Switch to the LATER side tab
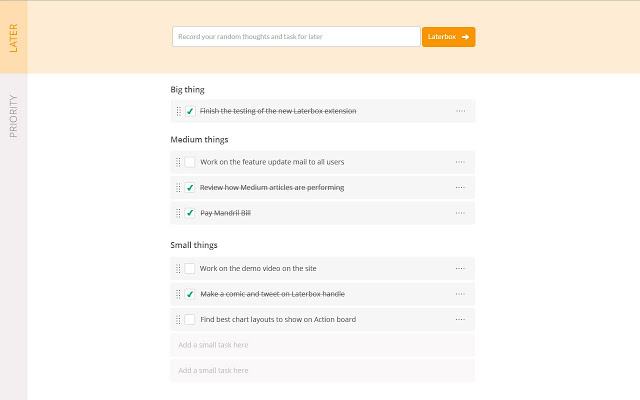 click(13, 37)
